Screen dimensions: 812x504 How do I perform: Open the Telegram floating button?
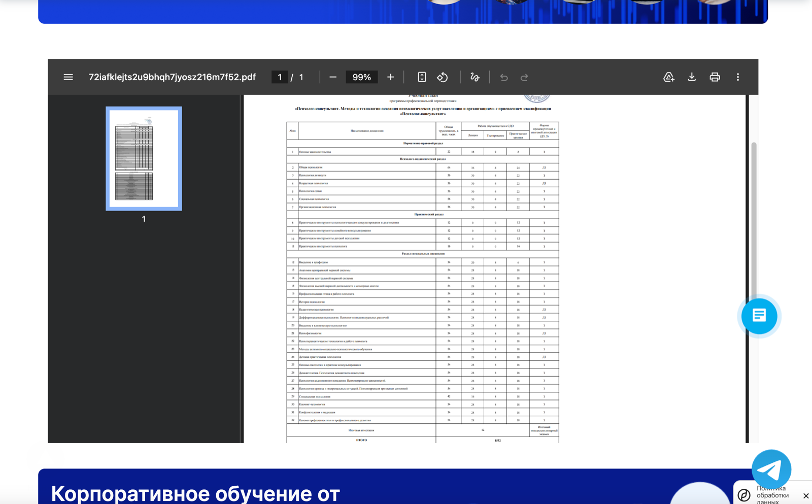click(x=771, y=469)
